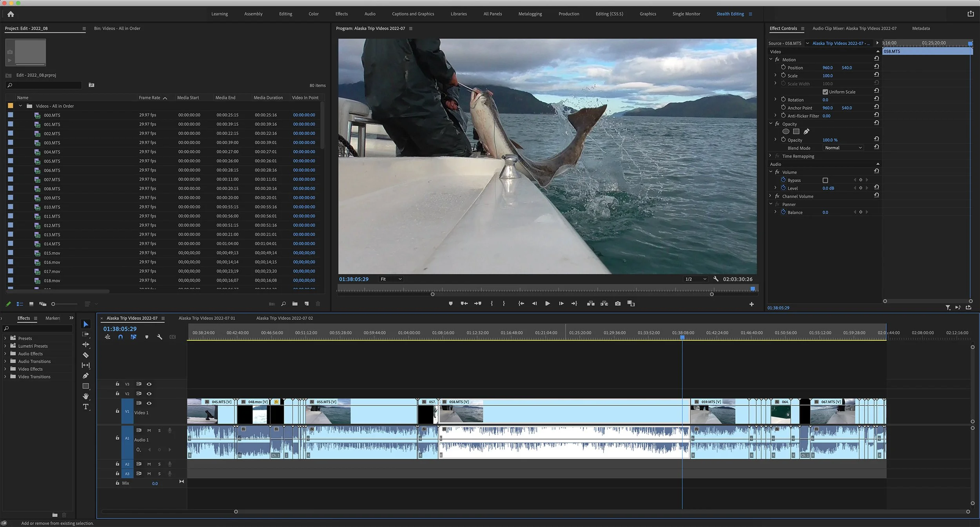Select the Type tool

(85, 407)
